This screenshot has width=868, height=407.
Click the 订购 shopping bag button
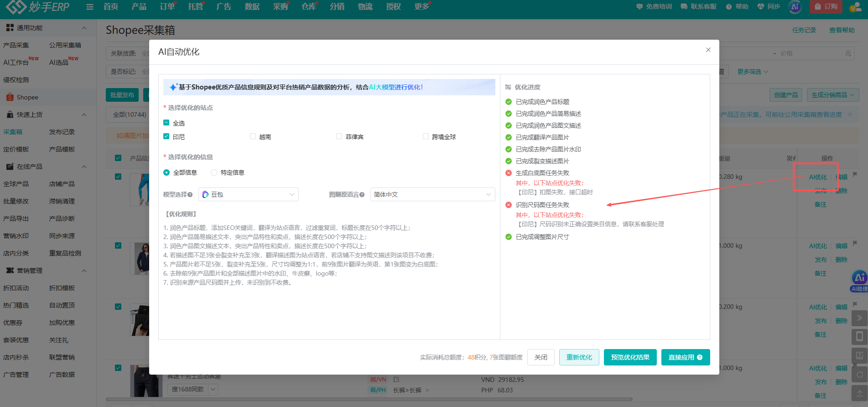[x=826, y=6]
